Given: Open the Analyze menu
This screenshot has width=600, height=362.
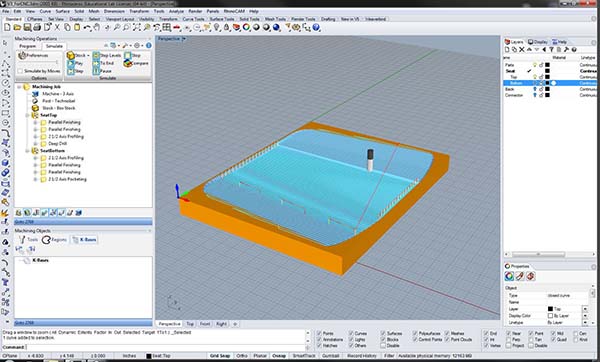Looking at the screenshot, I should click(176, 11).
